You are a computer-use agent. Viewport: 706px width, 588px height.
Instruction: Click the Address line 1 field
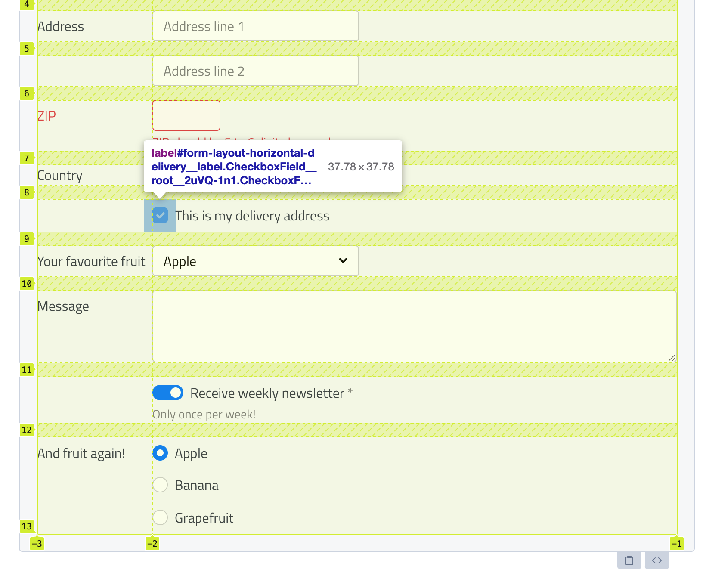(x=256, y=26)
